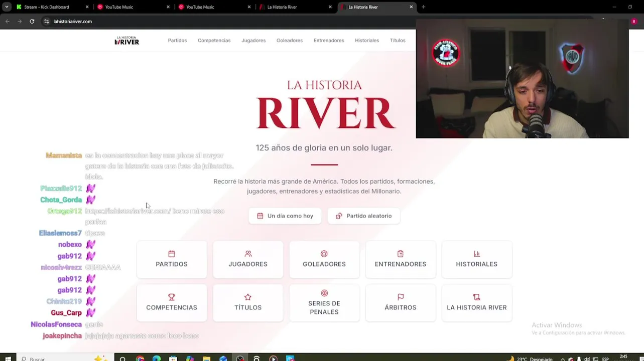
Task: Open the Goleadores card with ball icon
Action: [324, 259]
